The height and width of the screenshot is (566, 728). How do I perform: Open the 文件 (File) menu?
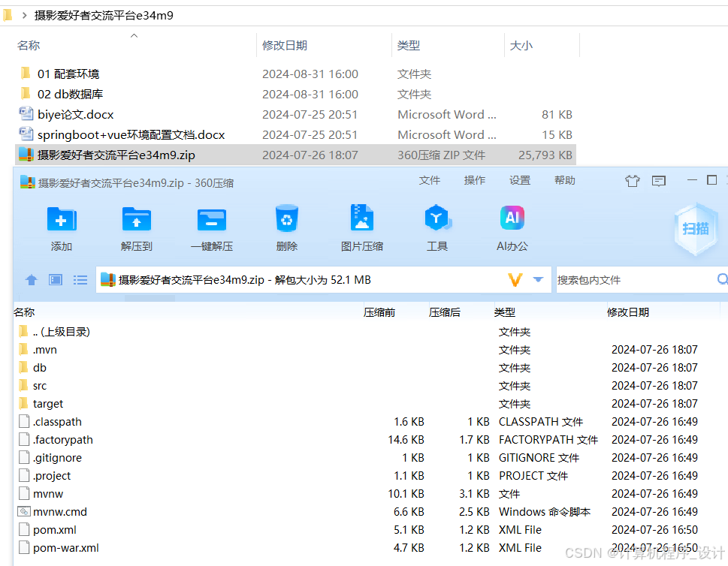429,180
